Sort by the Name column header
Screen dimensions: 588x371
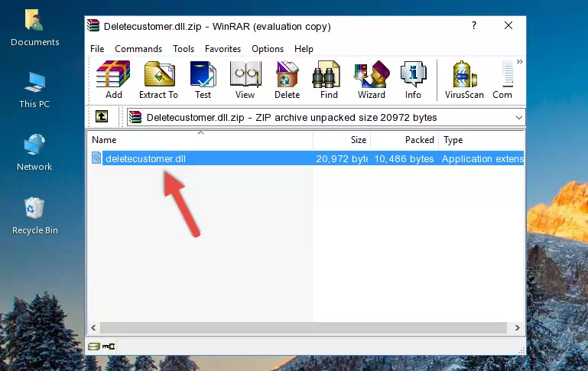[200, 140]
